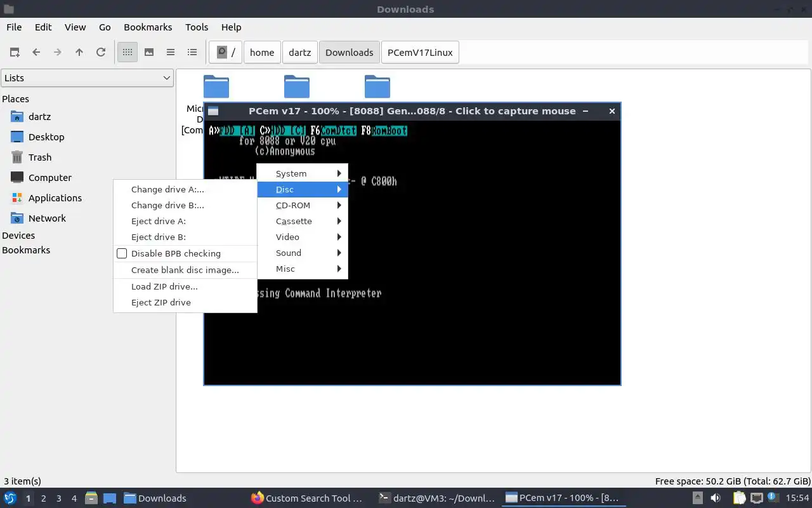Switch to thumbnail view mode
The width and height of the screenshot is (812, 508).
(149, 52)
